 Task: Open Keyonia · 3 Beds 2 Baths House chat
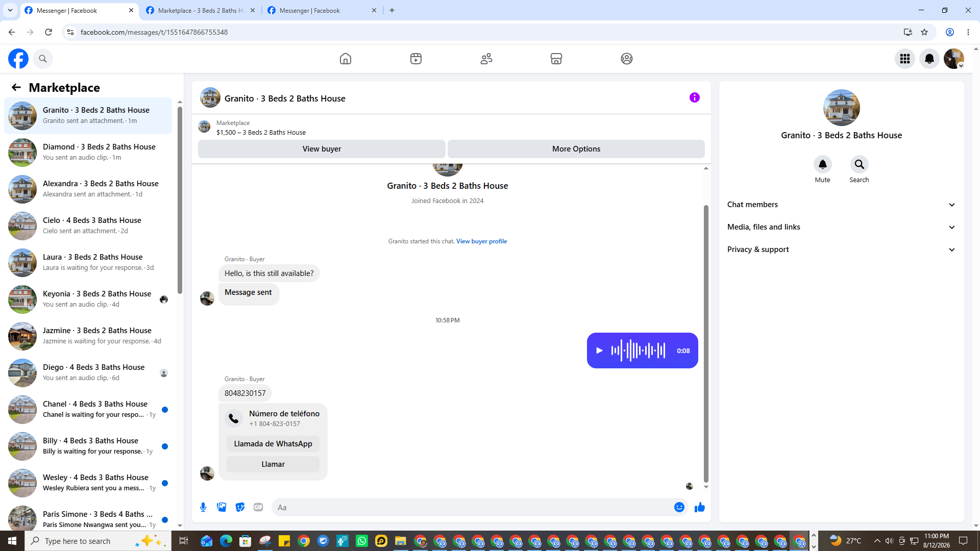(x=88, y=299)
